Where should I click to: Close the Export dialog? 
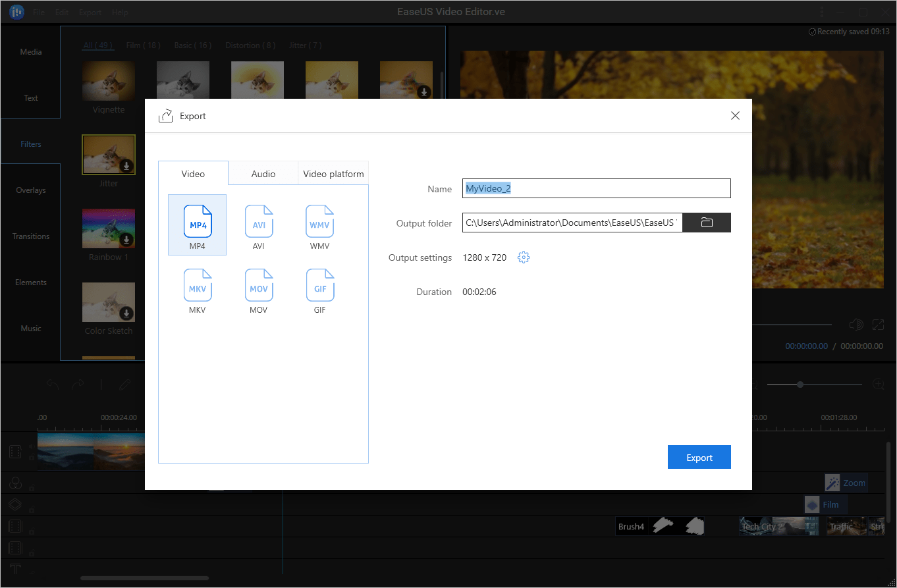(735, 116)
